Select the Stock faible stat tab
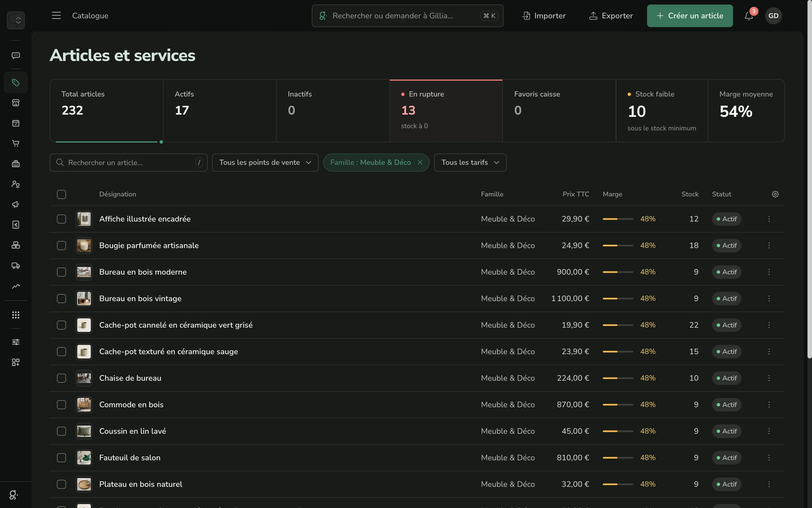This screenshot has height=508, width=812. (x=662, y=111)
